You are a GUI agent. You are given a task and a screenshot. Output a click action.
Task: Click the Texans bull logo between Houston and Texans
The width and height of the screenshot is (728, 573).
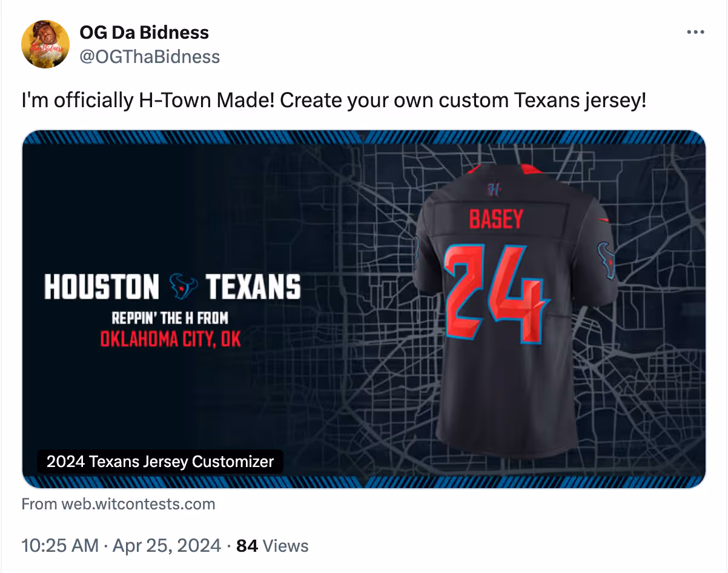pyautogui.click(x=183, y=287)
